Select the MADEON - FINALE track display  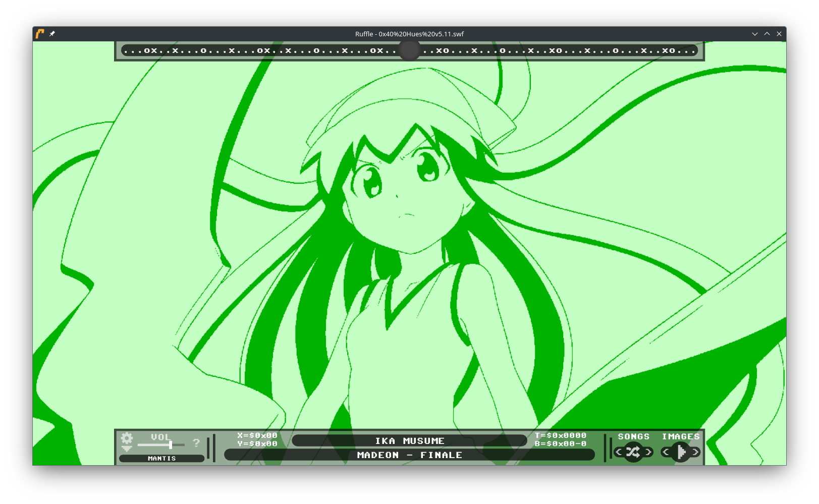(409, 455)
